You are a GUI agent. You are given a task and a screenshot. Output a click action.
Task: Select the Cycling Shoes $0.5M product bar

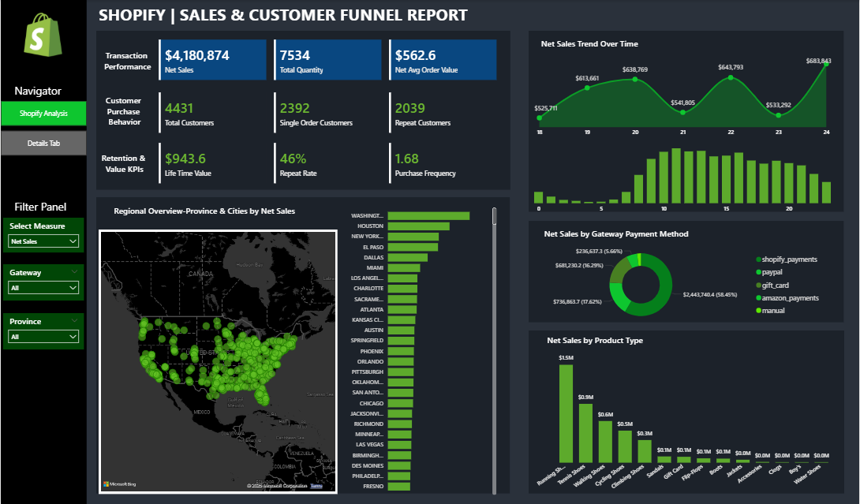click(x=625, y=446)
